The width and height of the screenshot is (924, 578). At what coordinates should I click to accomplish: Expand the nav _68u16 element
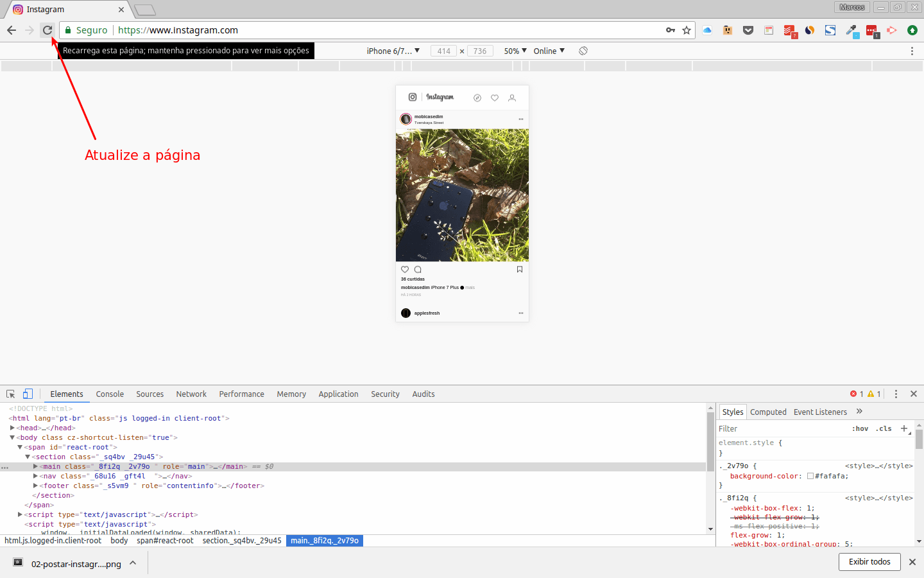tap(35, 476)
